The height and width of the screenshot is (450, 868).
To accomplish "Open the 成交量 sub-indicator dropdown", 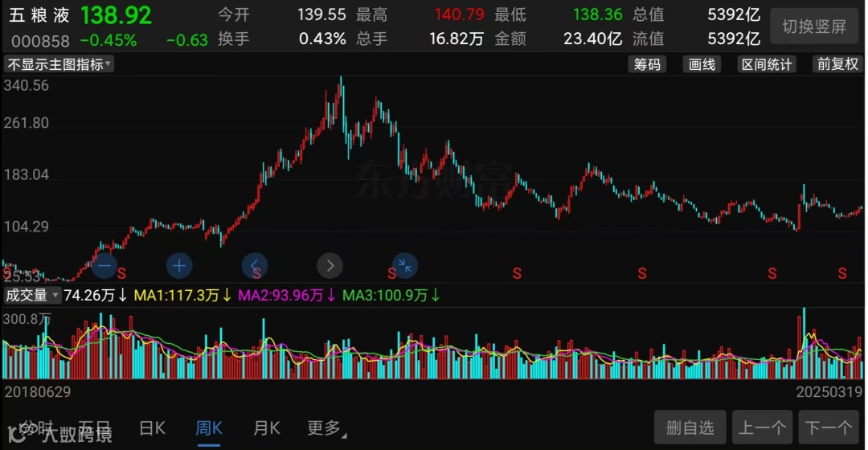I will pos(32,295).
